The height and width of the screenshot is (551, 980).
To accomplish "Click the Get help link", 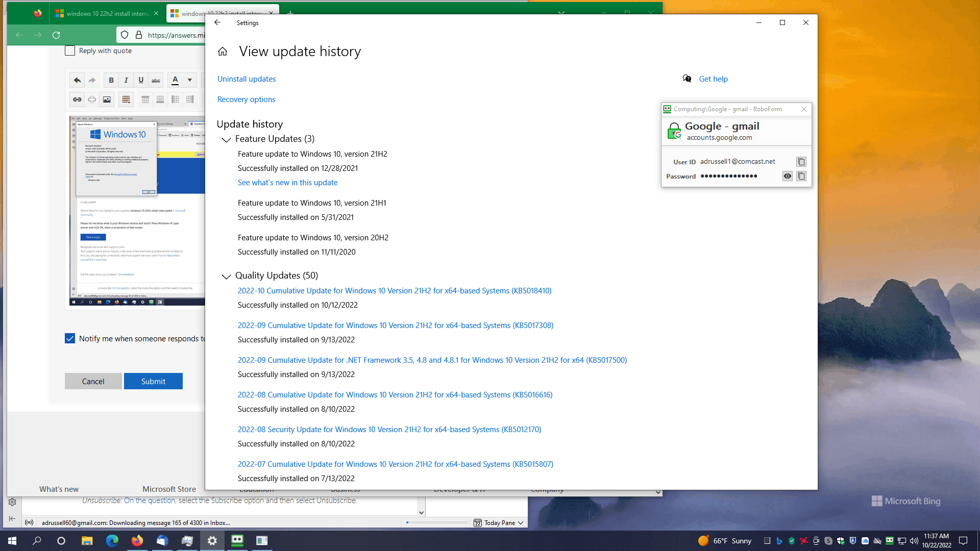I will point(713,79).
